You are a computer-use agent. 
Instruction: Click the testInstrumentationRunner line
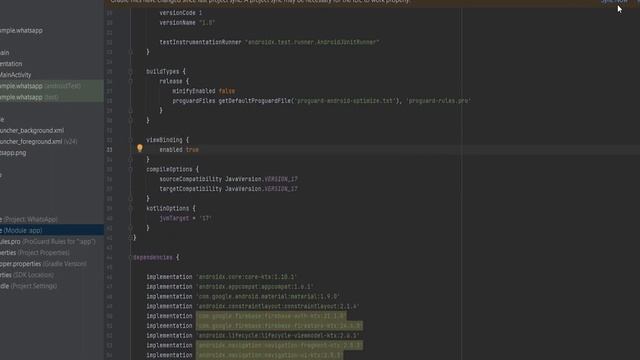pos(269,42)
